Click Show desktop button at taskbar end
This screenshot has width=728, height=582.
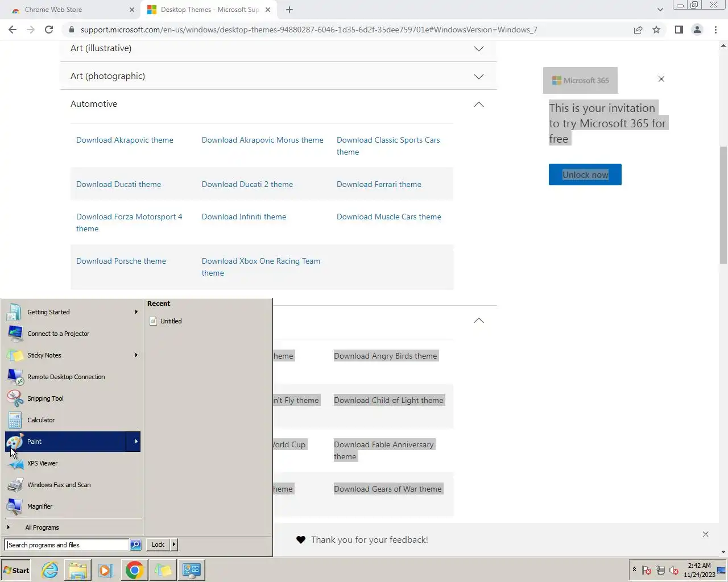pyautogui.click(x=721, y=570)
